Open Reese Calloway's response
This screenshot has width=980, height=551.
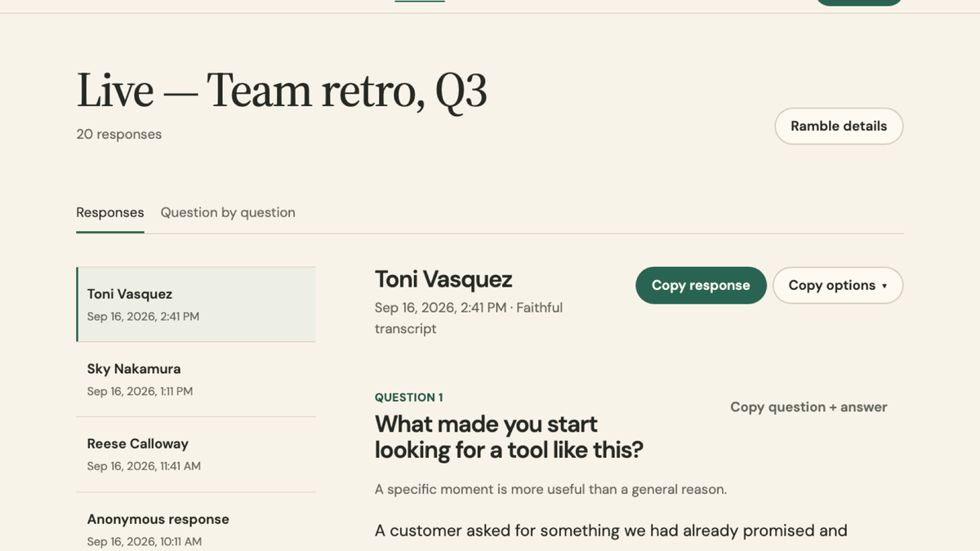(196, 455)
